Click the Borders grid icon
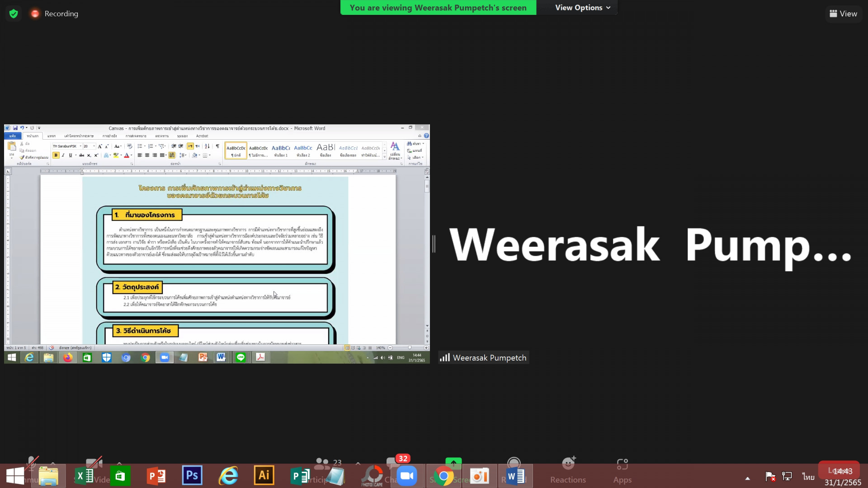868x488 pixels. 205,155
